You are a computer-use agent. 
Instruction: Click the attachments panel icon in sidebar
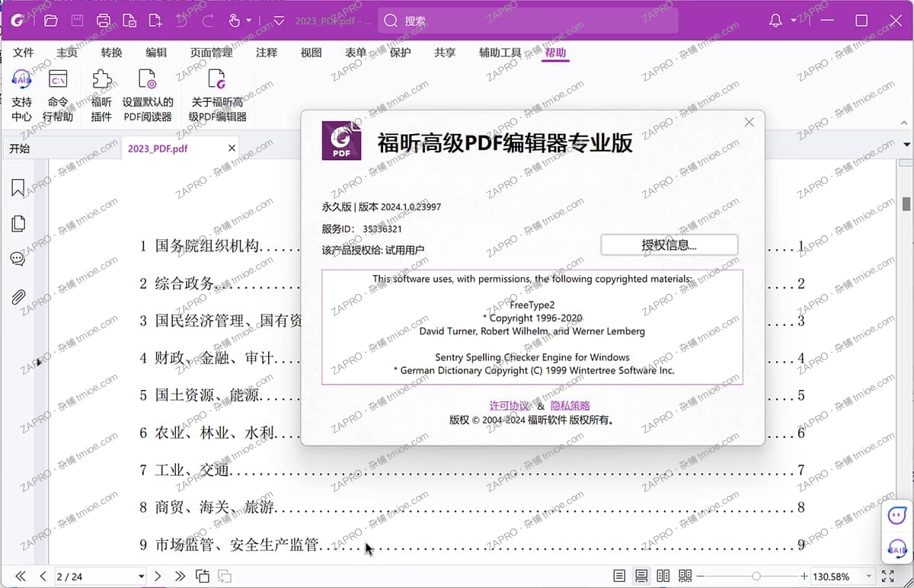17,297
